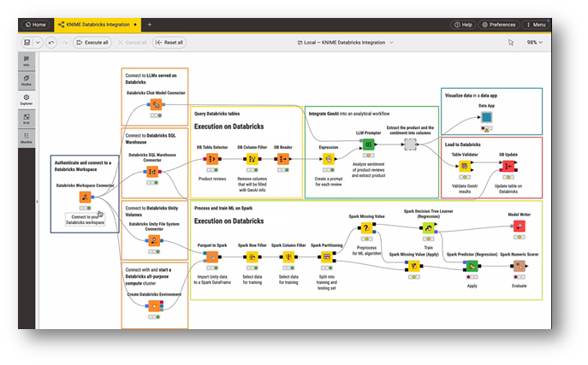Click the 'Query Databricks tables' annotation title
Image resolution: width=588 pixels, height=365 pixels.
point(217,114)
